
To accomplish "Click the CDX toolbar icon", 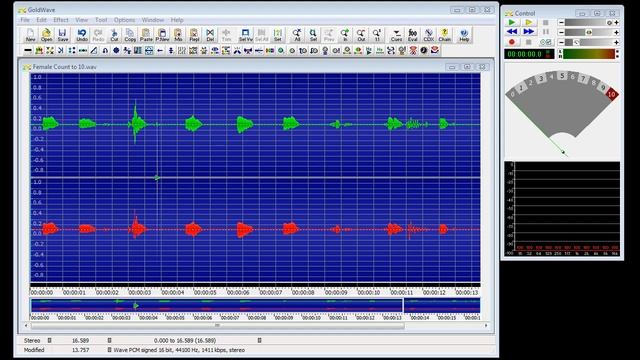I will (429, 35).
